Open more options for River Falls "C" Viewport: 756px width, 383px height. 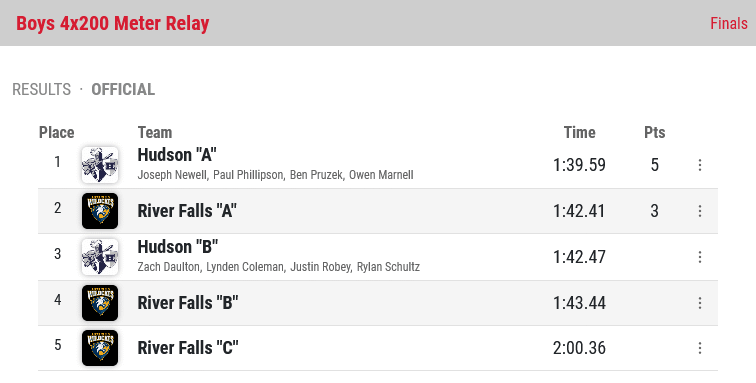pos(700,348)
